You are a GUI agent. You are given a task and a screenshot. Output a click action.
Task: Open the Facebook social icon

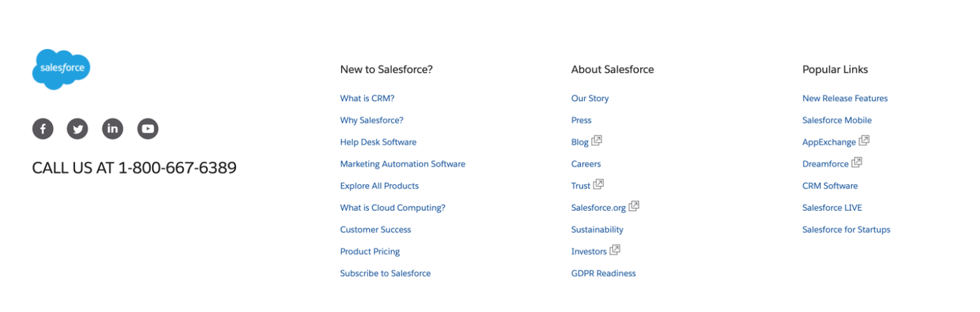click(43, 129)
